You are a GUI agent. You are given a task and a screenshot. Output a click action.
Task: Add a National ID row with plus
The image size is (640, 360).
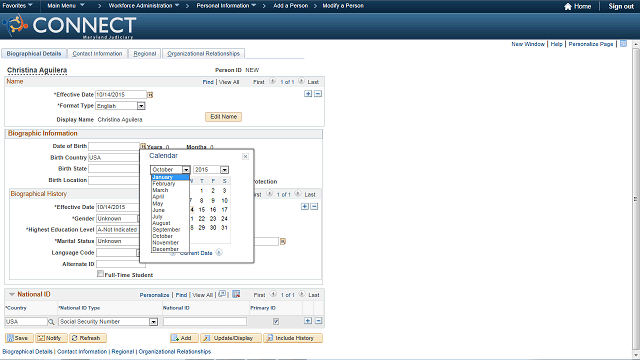pyautogui.click(x=308, y=321)
